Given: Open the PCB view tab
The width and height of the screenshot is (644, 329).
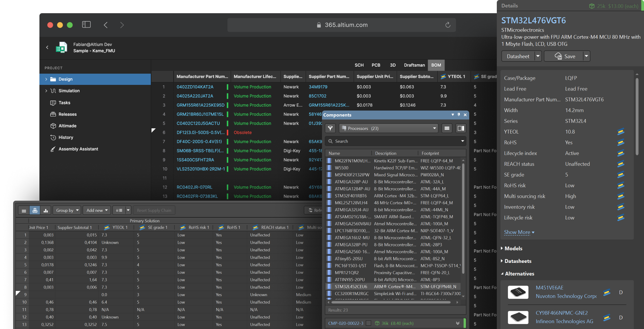Looking at the screenshot, I should [376, 65].
